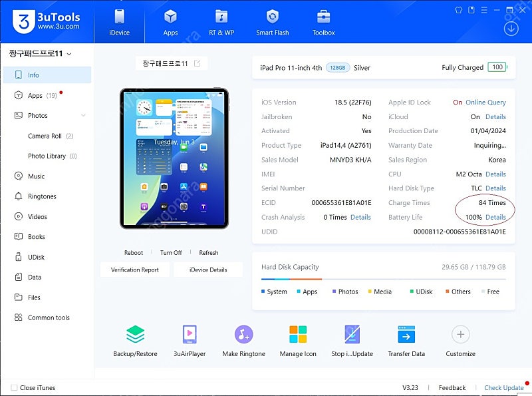Click Refresh under device preview

pyautogui.click(x=209, y=253)
